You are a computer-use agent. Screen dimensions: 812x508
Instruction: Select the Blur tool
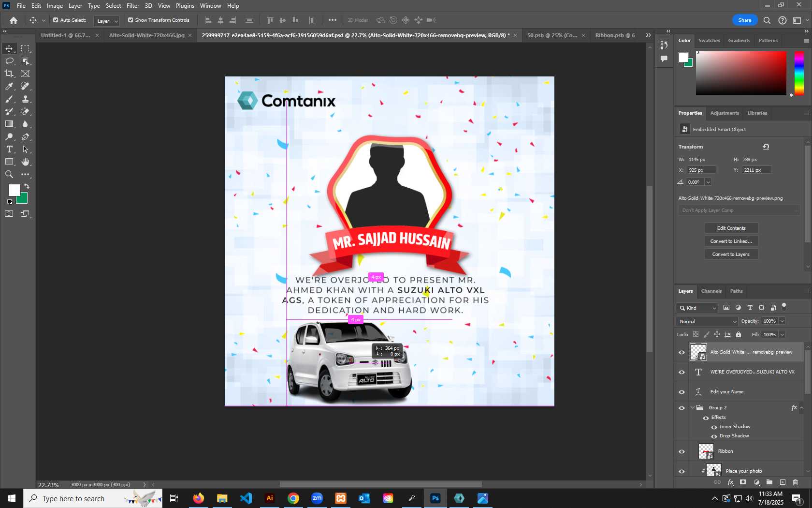tap(25, 124)
